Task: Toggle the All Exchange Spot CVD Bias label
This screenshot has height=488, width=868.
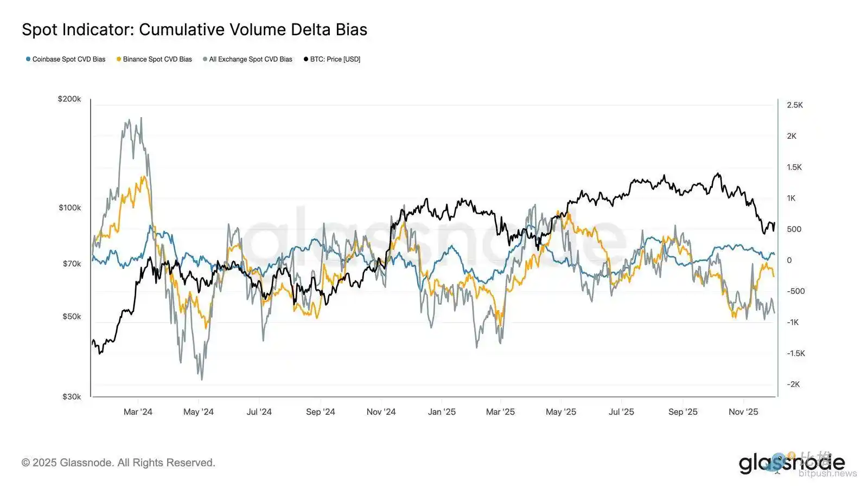Action: point(251,59)
